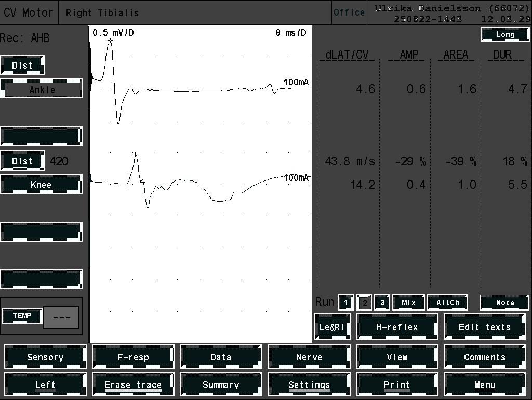Viewport: 532px width, 400px height.
Task: Switch to the Sensory test
Action: 45,357
